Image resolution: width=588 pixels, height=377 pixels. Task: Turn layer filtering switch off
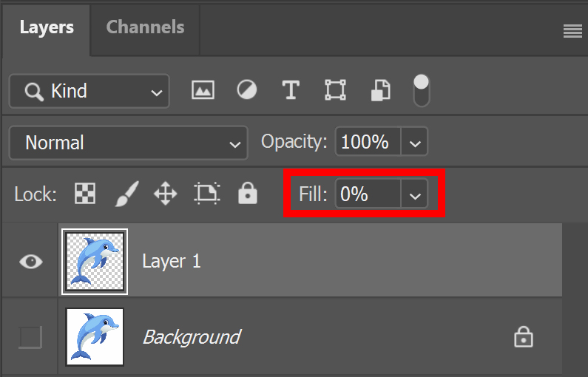coord(421,91)
